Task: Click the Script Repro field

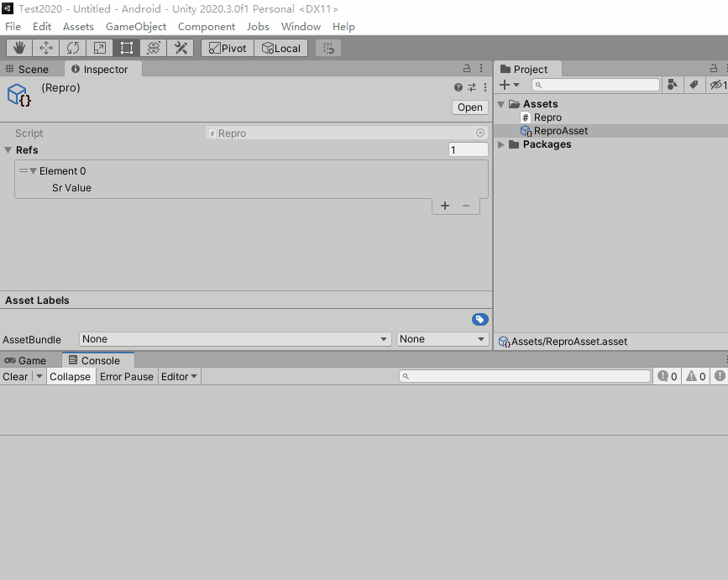Action: click(x=346, y=133)
